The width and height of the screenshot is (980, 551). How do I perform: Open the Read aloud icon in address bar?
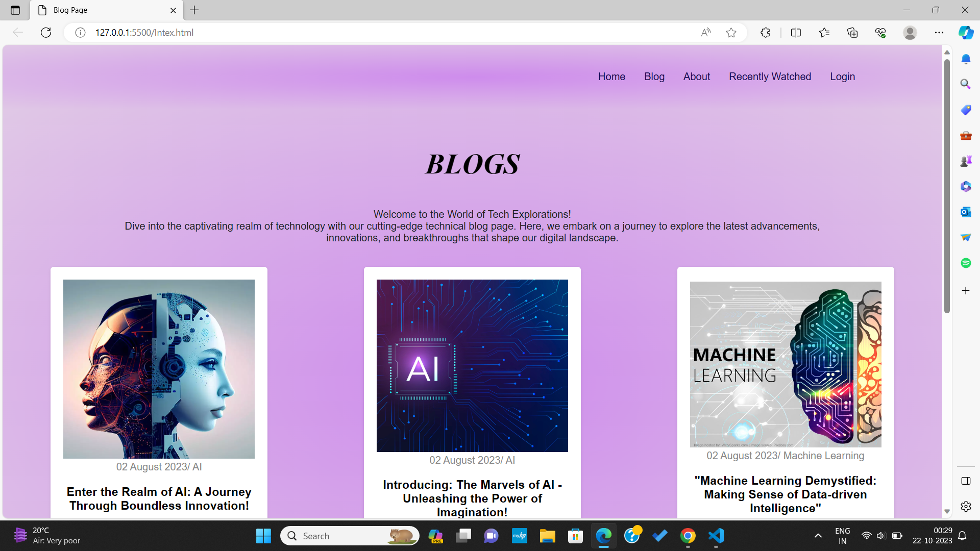705,33
